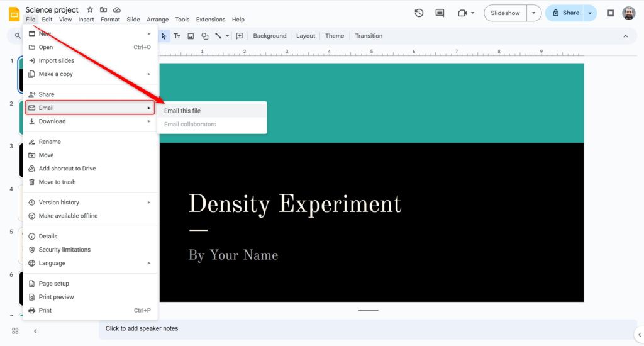Click the insert image toolbar icon
This screenshot has height=346, width=644.
[191, 36]
